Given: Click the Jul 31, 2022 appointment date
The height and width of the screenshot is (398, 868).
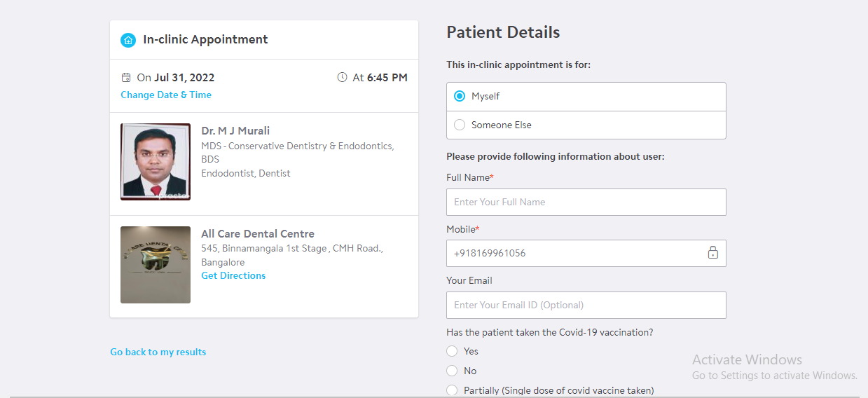Looking at the screenshot, I should pyautogui.click(x=184, y=78).
